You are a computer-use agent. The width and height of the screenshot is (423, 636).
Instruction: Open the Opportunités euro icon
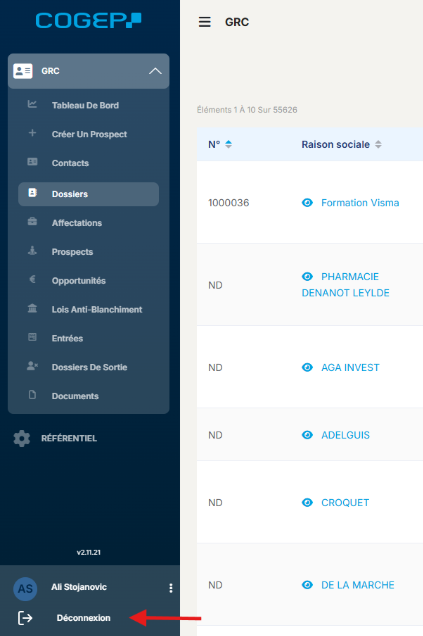tap(32, 279)
